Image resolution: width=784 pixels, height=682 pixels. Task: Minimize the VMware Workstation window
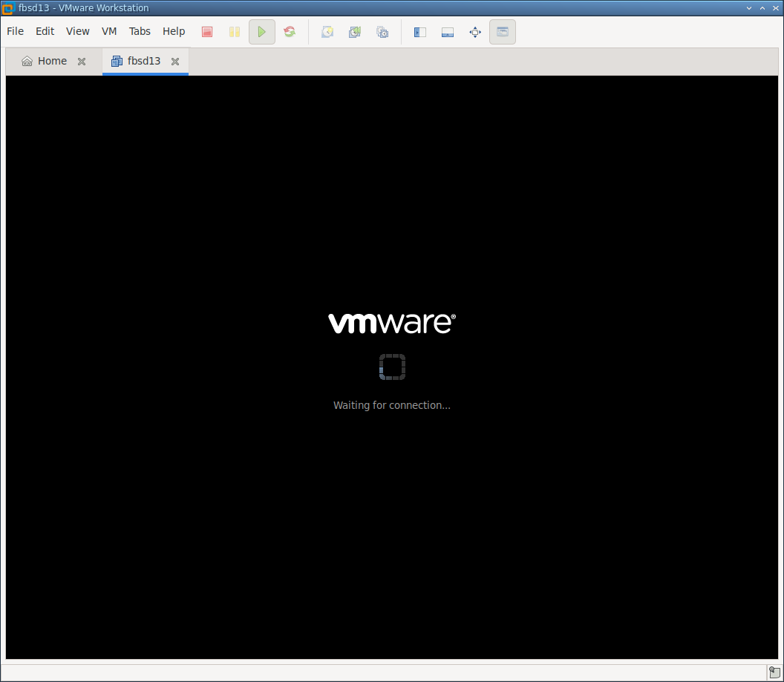(x=749, y=8)
